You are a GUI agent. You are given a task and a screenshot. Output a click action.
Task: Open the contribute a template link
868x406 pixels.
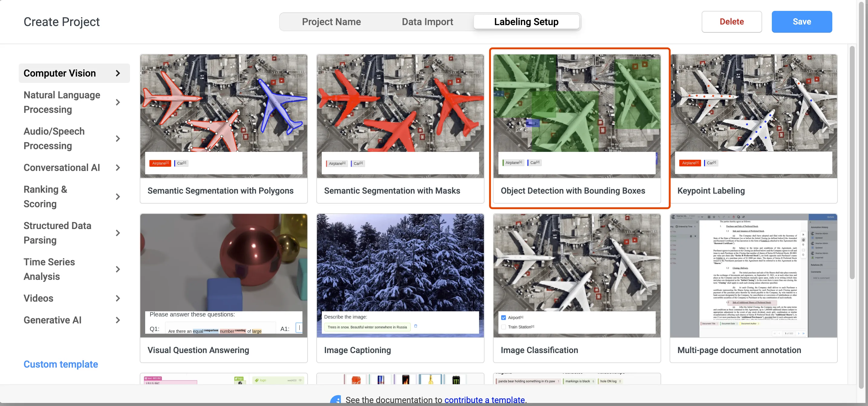[484, 400]
